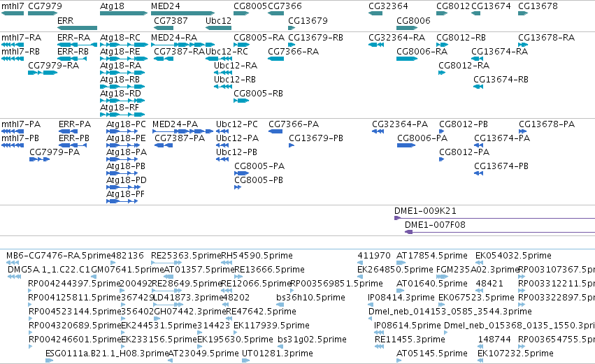Click transcript ERR-RB

click(73, 52)
